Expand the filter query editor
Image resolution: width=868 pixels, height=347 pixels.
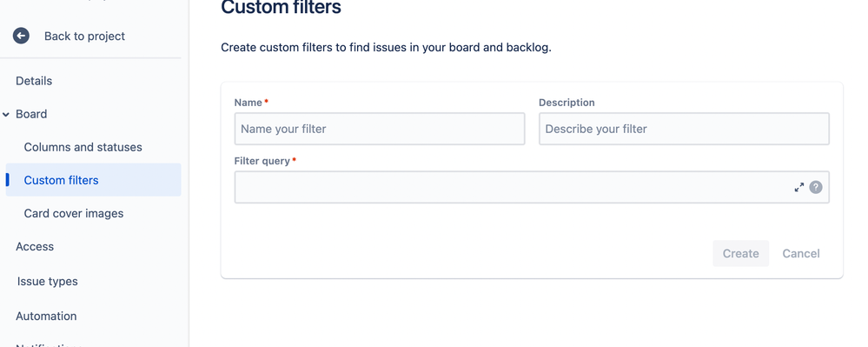click(798, 187)
